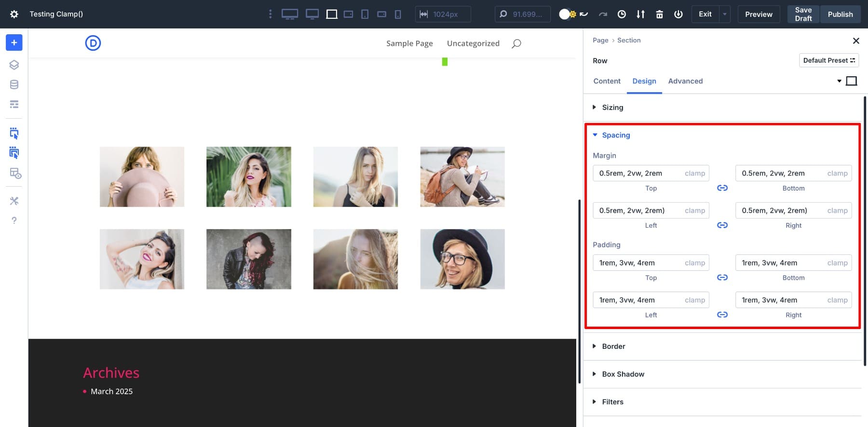The height and width of the screenshot is (427, 868).
Task: Click the woman with black hat thumbnail
Action: pyautogui.click(x=462, y=259)
